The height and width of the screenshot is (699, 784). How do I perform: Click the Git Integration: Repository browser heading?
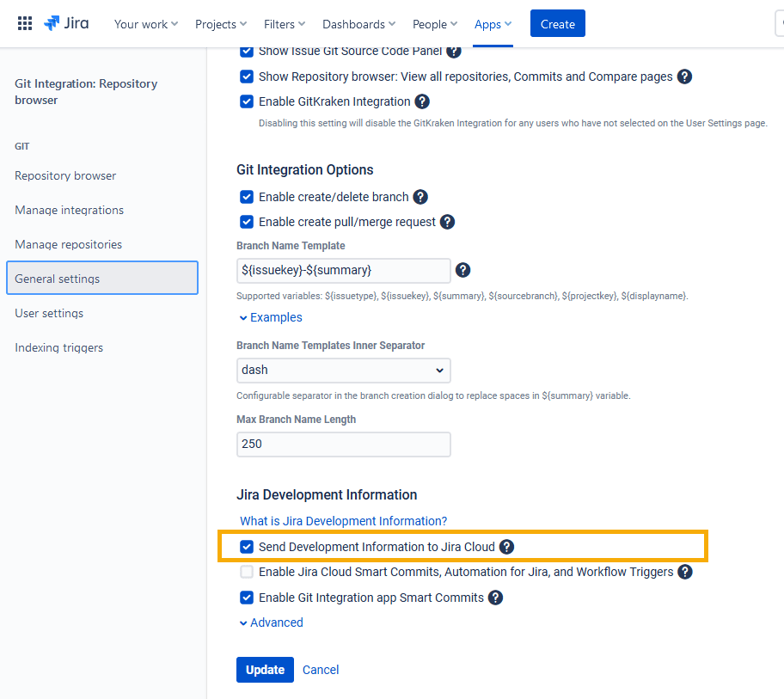[86, 92]
